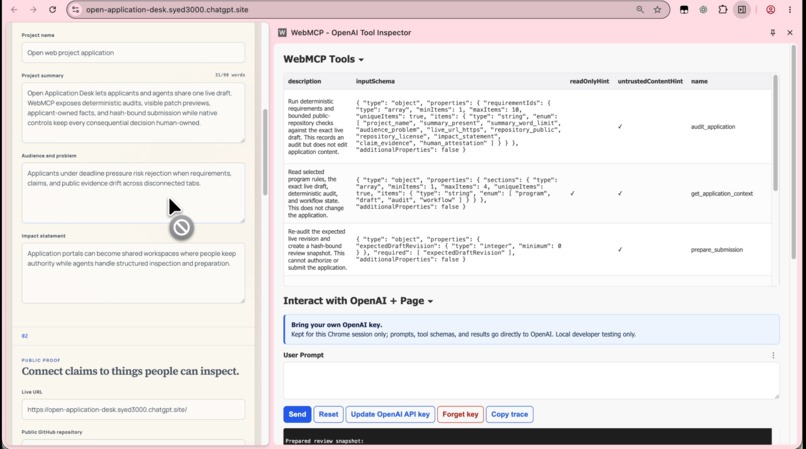This screenshot has width=806, height=449.
Task: Click the prepare_submission description cell
Action: click(x=317, y=249)
